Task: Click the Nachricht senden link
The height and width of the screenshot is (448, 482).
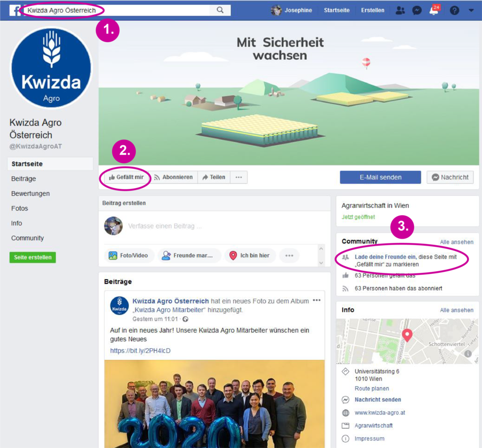Action: (378, 399)
